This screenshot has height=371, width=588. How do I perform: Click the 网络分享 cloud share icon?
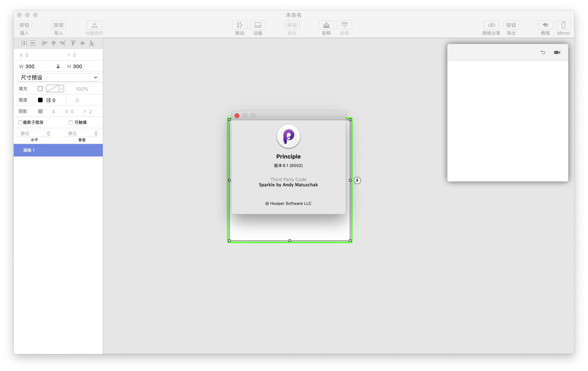pos(491,25)
